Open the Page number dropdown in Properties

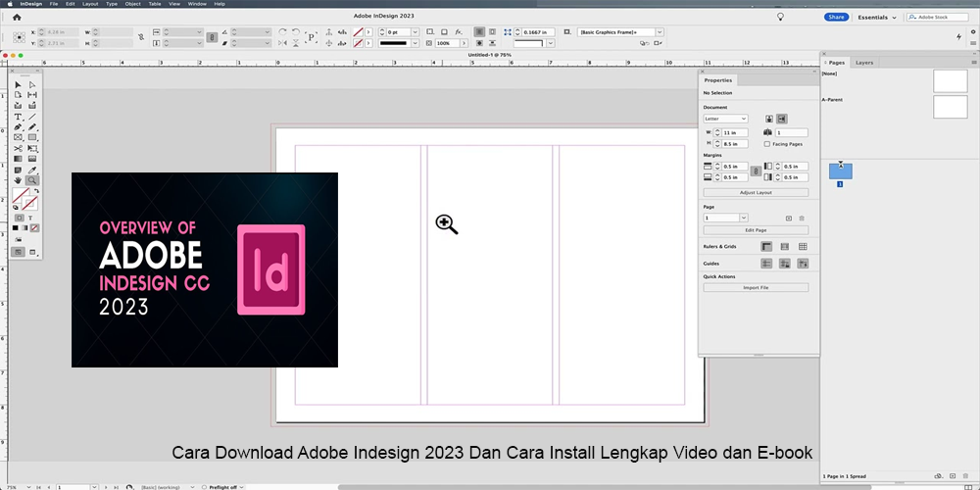744,219
